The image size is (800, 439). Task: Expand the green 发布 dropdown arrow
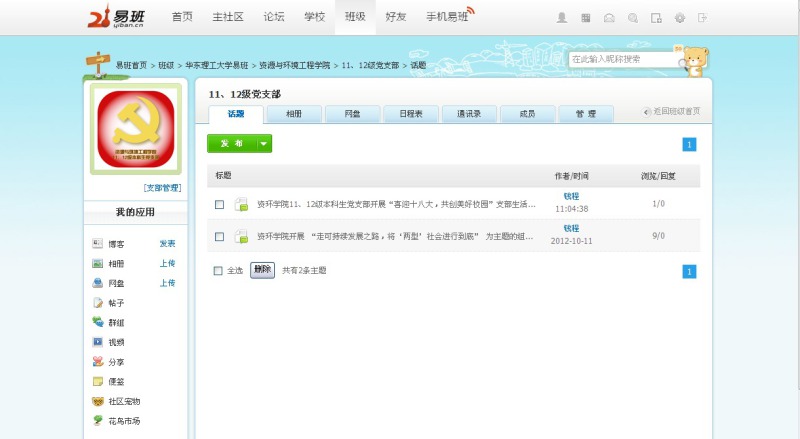(264, 144)
